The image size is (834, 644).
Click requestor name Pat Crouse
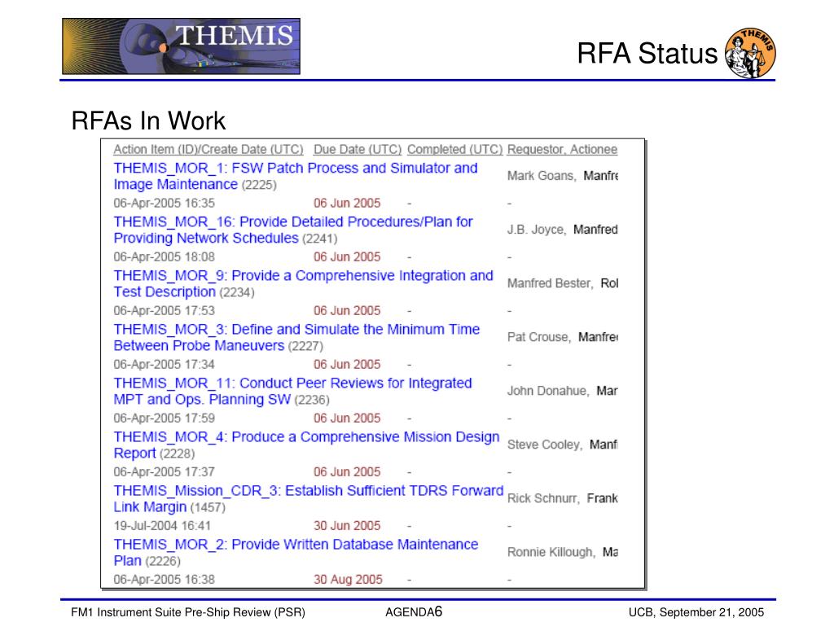point(539,336)
